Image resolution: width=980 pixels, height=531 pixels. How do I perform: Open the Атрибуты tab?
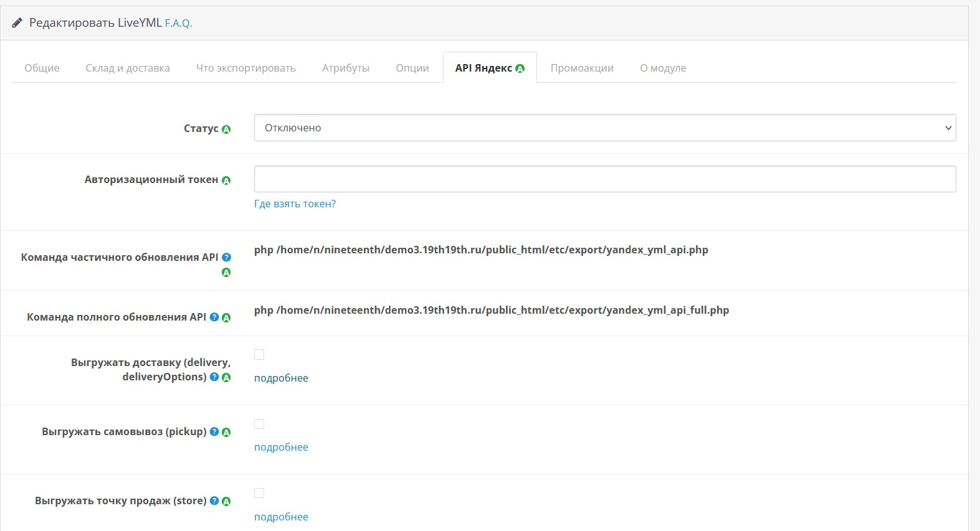tap(346, 68)
